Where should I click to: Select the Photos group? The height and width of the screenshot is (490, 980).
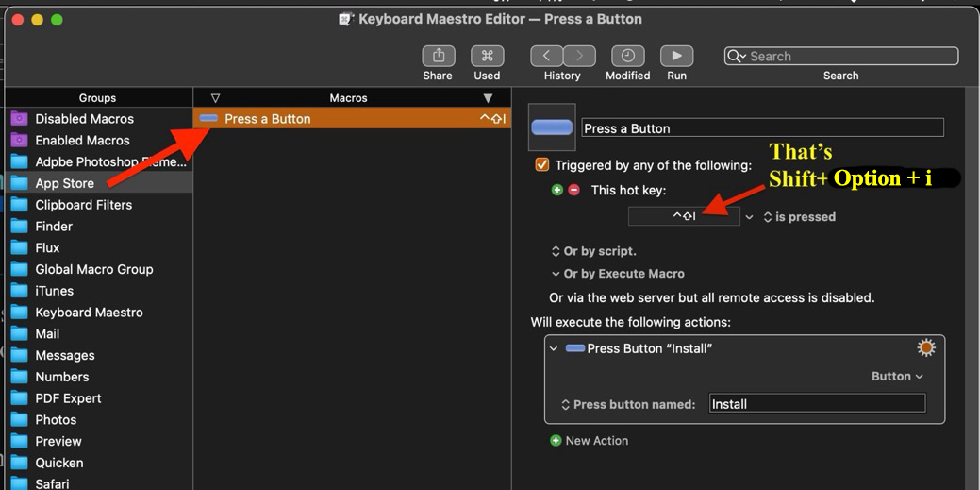[99, 420]
